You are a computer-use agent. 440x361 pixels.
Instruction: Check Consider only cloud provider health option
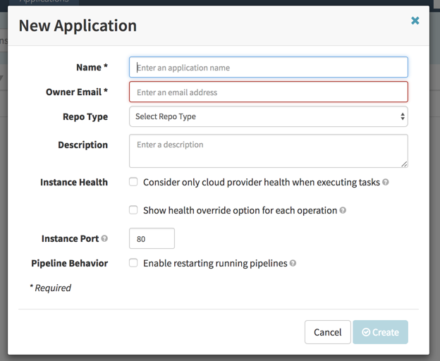pos(133,182)
